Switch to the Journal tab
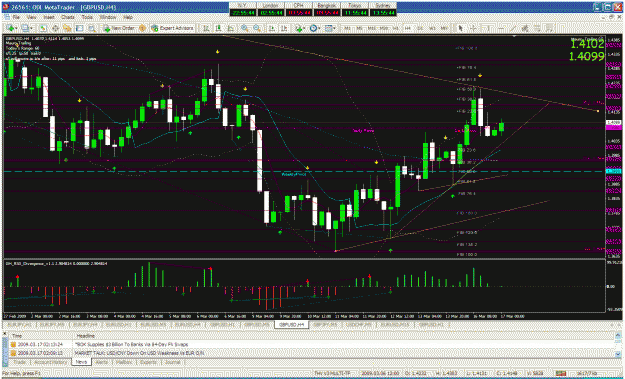The height and width of the screenshot is (379, 625). (172, 362)
